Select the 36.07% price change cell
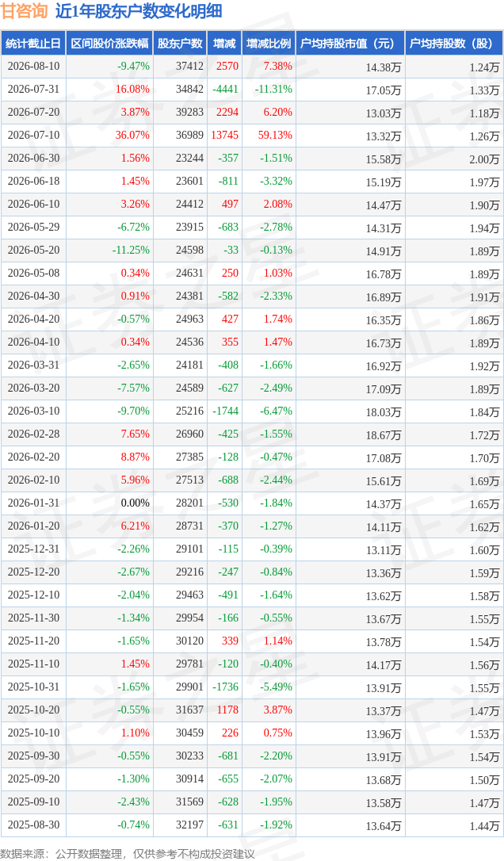The width and height of the screenshot is (504, 861). [x=132, y=135]
